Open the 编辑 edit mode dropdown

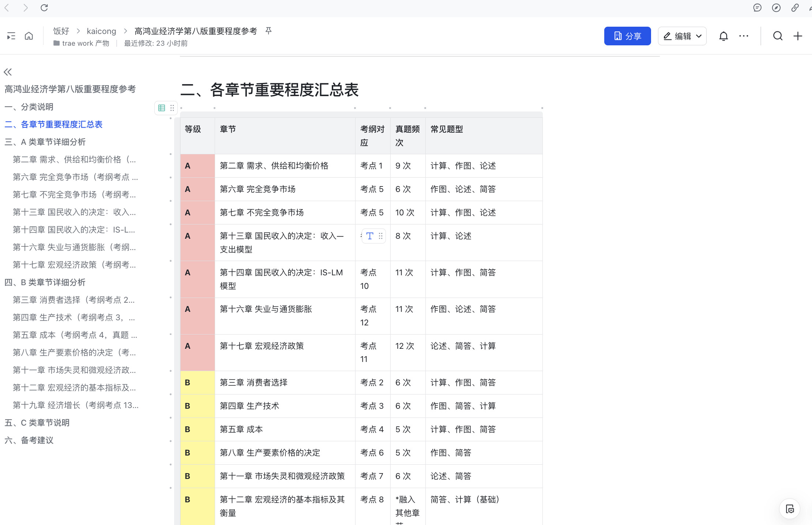(682, 36)
